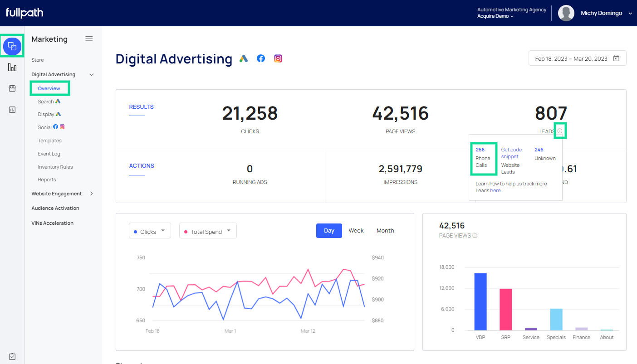The image size is (637, 364).
Task: Click the Instagram icon beside Digital Advertising title
Action: (278, 58)
